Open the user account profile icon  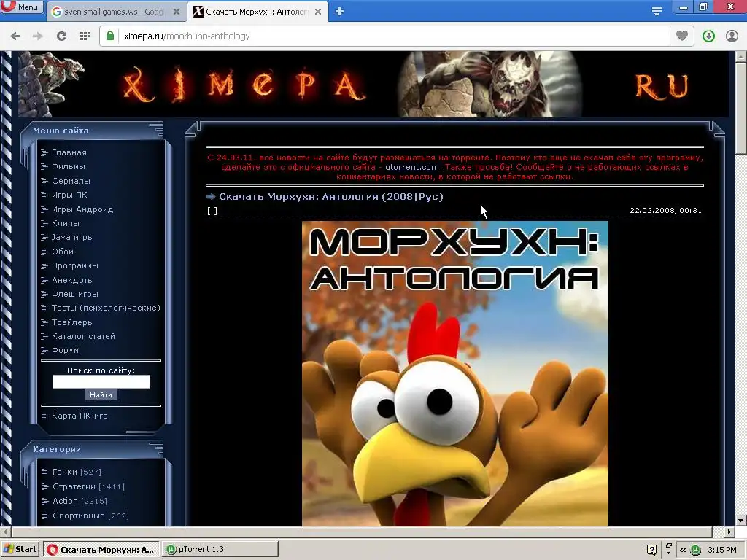(732, 36)
